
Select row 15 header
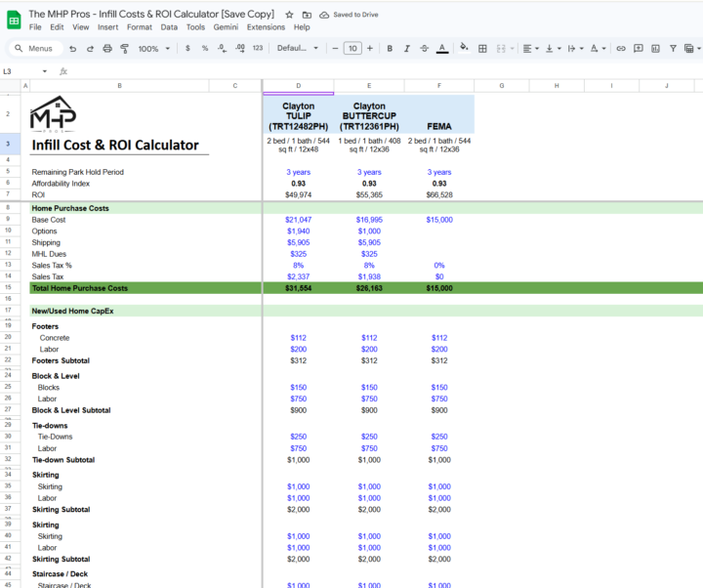pos(8,287)
